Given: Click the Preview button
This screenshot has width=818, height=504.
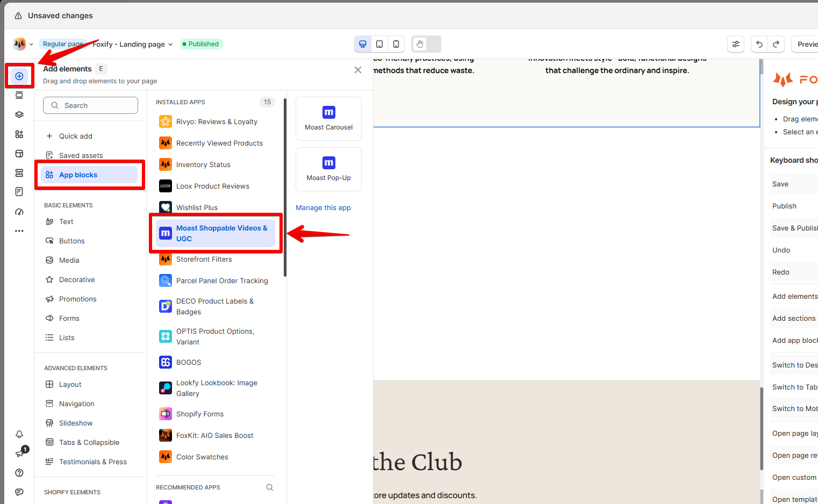Looking at the screenshot, I should pos(806,44).
